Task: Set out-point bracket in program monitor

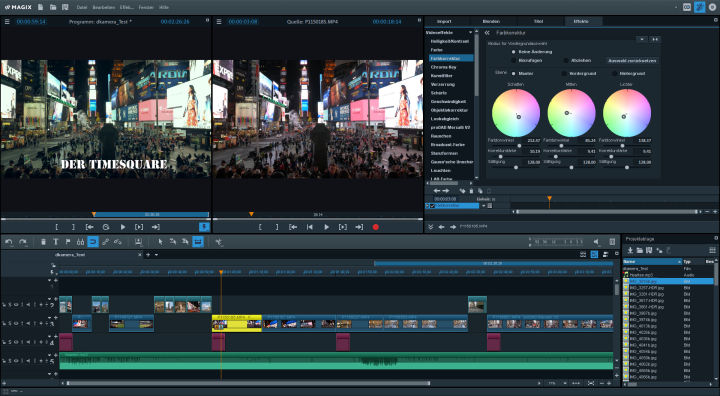Action: [x=73, y=227]
